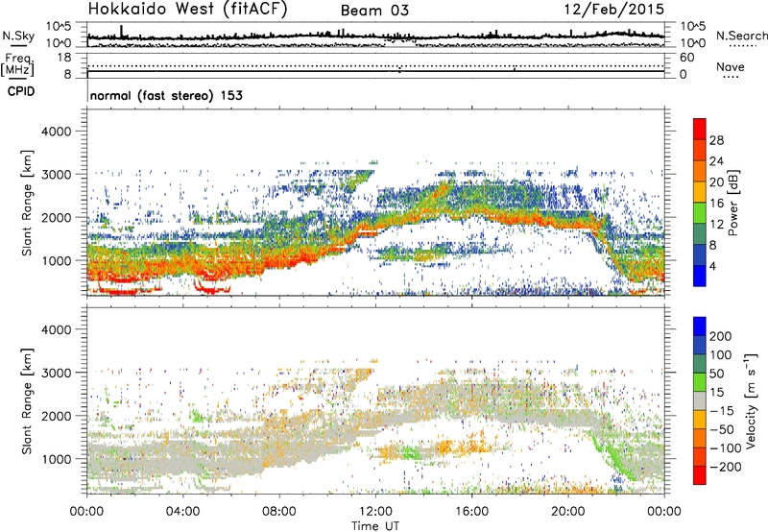Click the 'Hokkaido West (fitACF)' title text

tap(187, 9)
